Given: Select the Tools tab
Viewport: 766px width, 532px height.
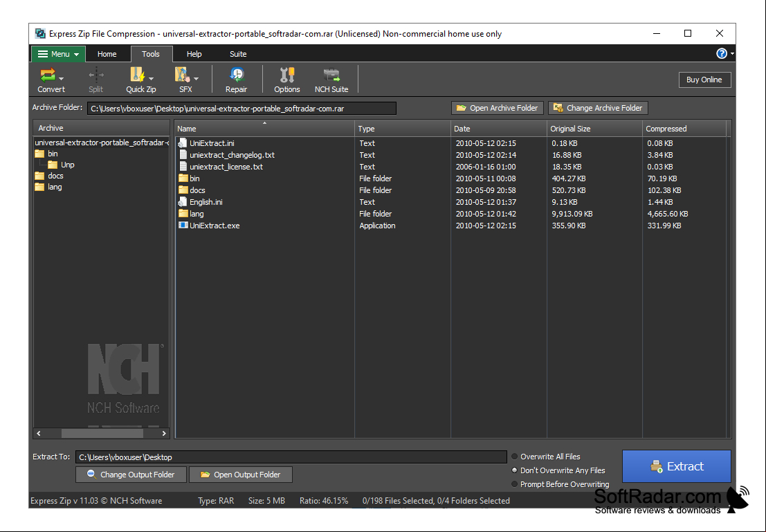Looking at the screenshot, I should pyautogui.click(x=151, y=54).
